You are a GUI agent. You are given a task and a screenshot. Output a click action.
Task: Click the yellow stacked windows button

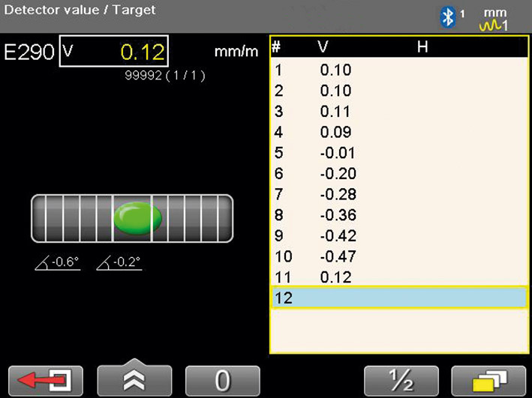[489, 380]
